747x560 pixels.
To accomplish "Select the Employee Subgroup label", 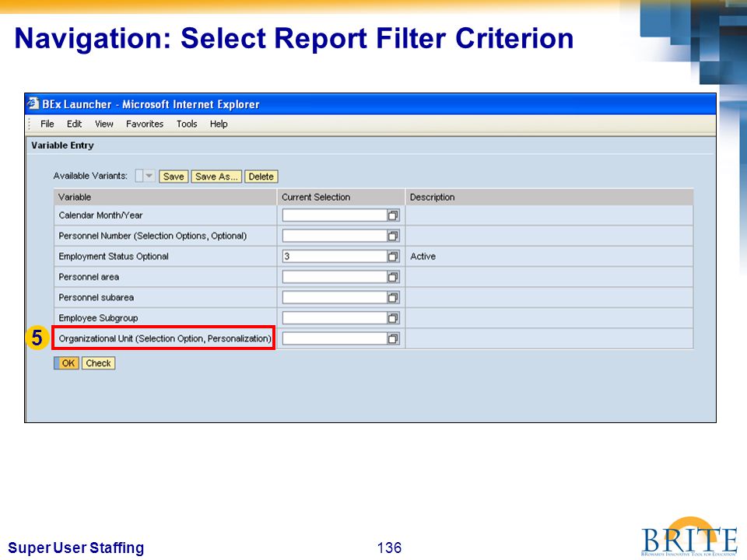I will point(98,317).
